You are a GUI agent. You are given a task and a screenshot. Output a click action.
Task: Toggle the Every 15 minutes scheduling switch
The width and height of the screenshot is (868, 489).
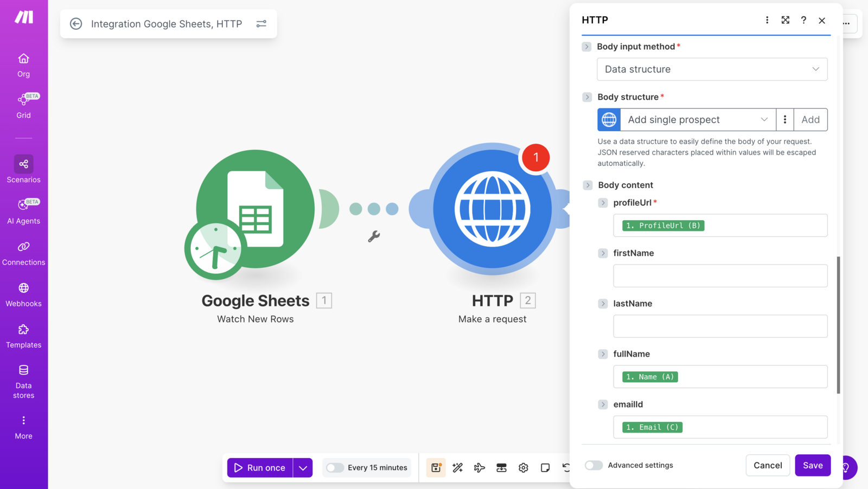point(335,467)
